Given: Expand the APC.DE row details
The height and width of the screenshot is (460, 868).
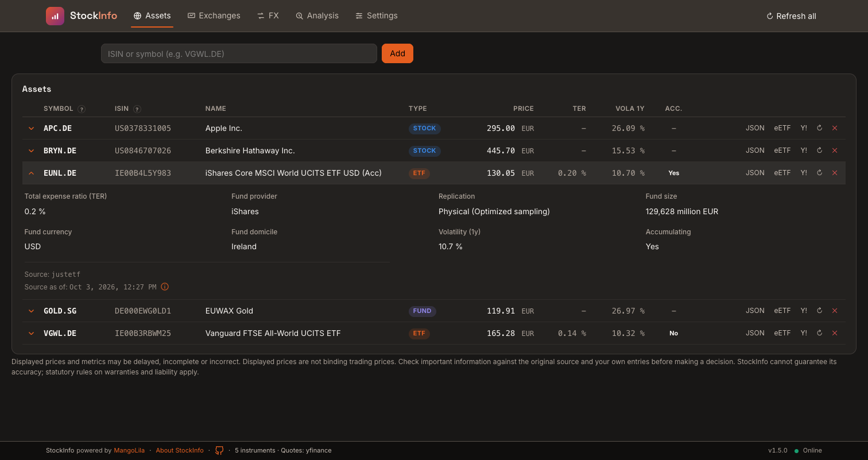Looking at the screenshot, I should pos(32,128).
